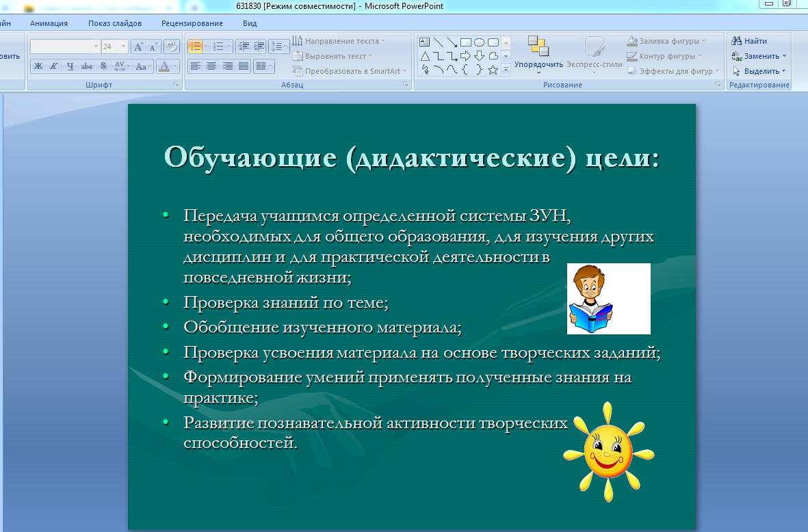This screenshot has height=532, width=808.
Task: Open Экспресс-стили gallery
Action: pos(595,55)
